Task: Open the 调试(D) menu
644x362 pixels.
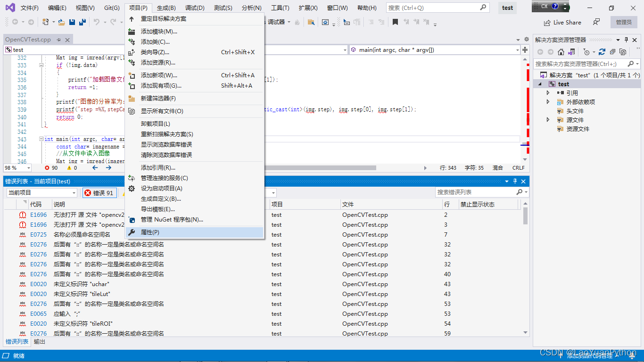Action: (195, 8)
